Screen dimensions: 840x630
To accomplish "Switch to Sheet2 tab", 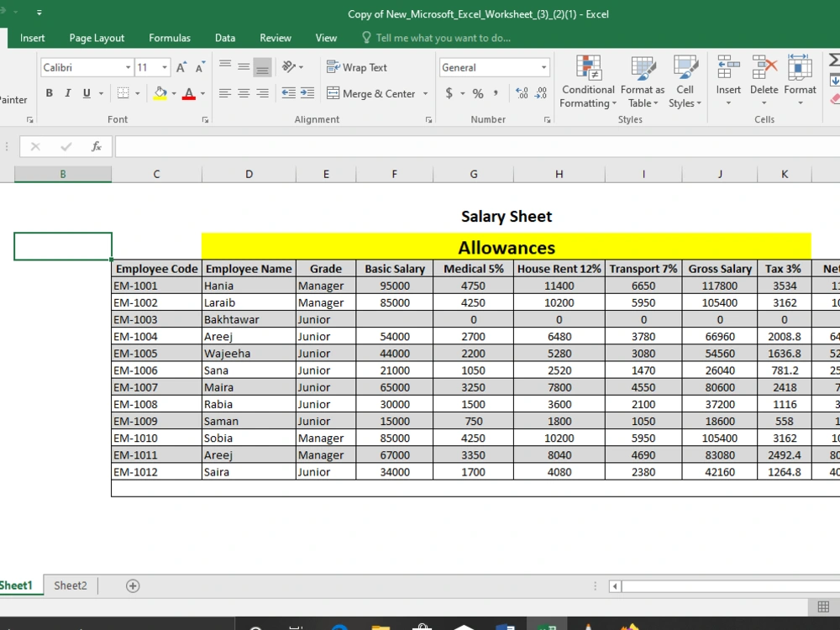I will click(x=71, y=585).
